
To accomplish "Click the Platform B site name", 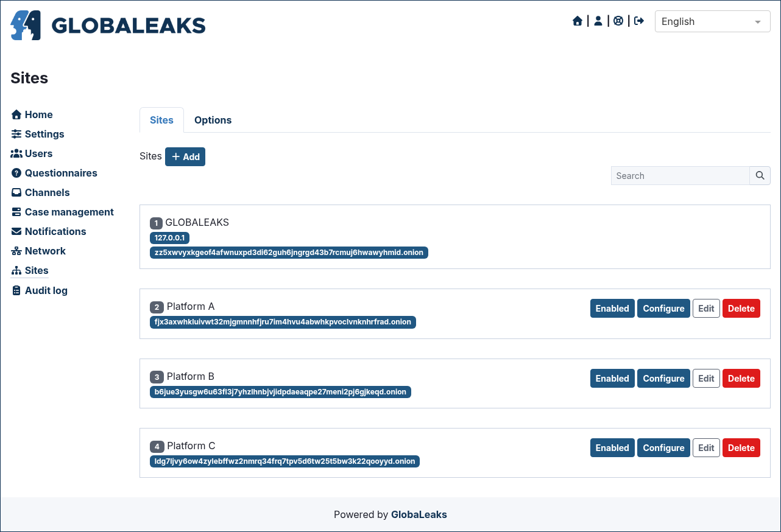I will 191,376.
